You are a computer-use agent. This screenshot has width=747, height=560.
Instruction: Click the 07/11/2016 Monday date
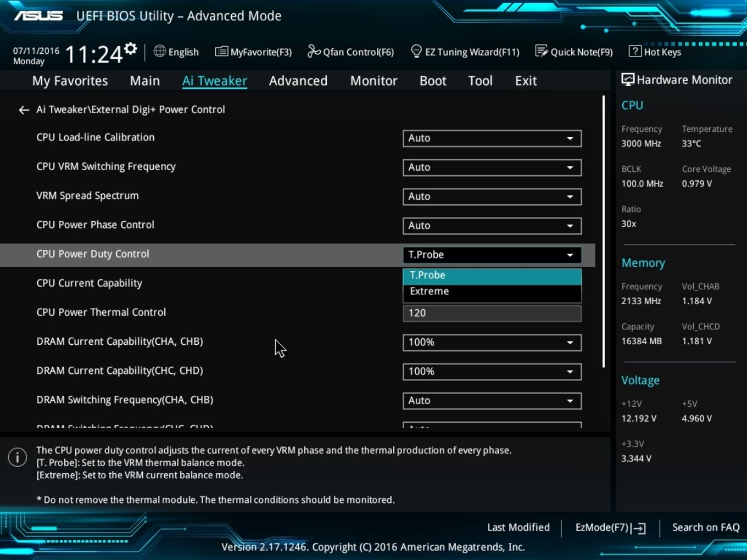tap(36, 56)
